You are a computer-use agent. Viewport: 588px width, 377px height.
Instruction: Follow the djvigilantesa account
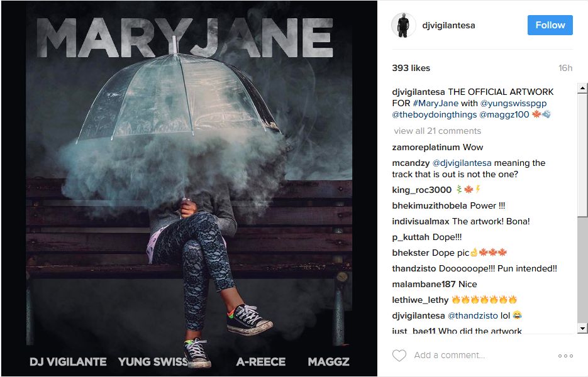pyautogui.click(x=550, y=25)
